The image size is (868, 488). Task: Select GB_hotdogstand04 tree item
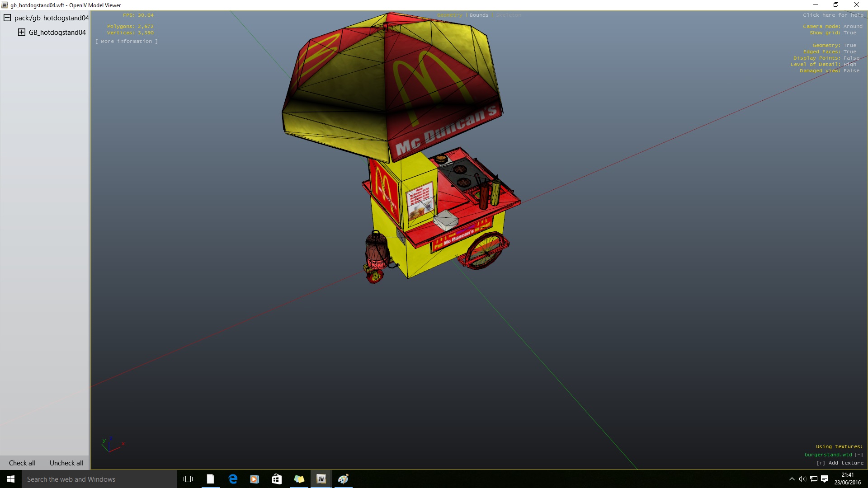point(57,33)
